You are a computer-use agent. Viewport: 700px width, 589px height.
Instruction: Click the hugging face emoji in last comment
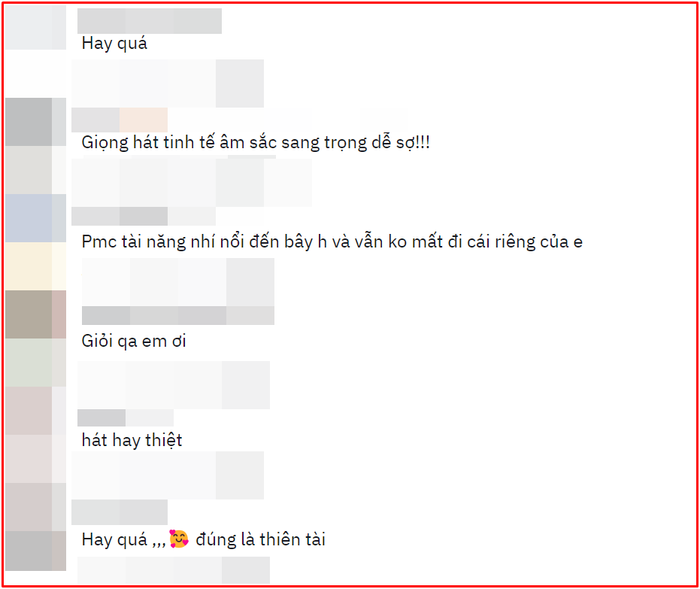point(179,539)
